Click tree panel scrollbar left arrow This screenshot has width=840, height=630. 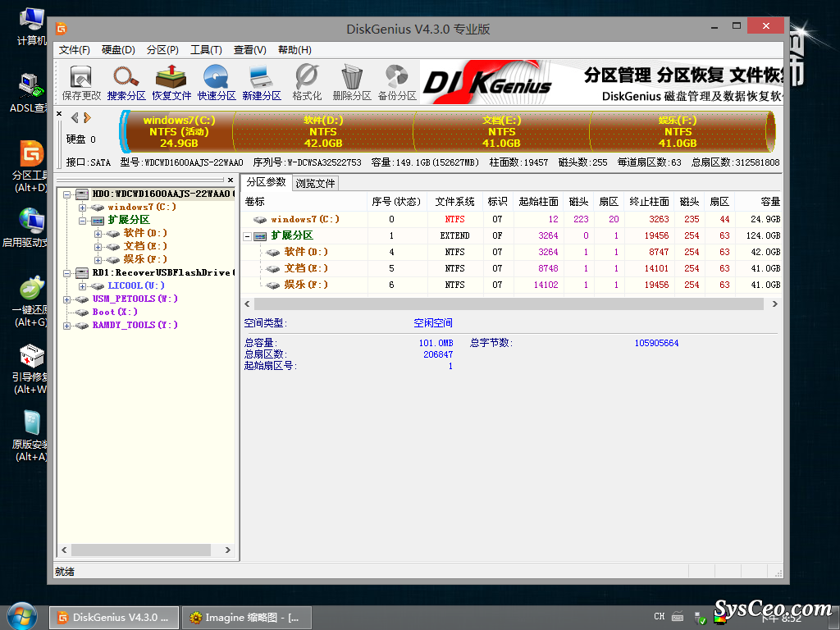(x=64, y=550)
